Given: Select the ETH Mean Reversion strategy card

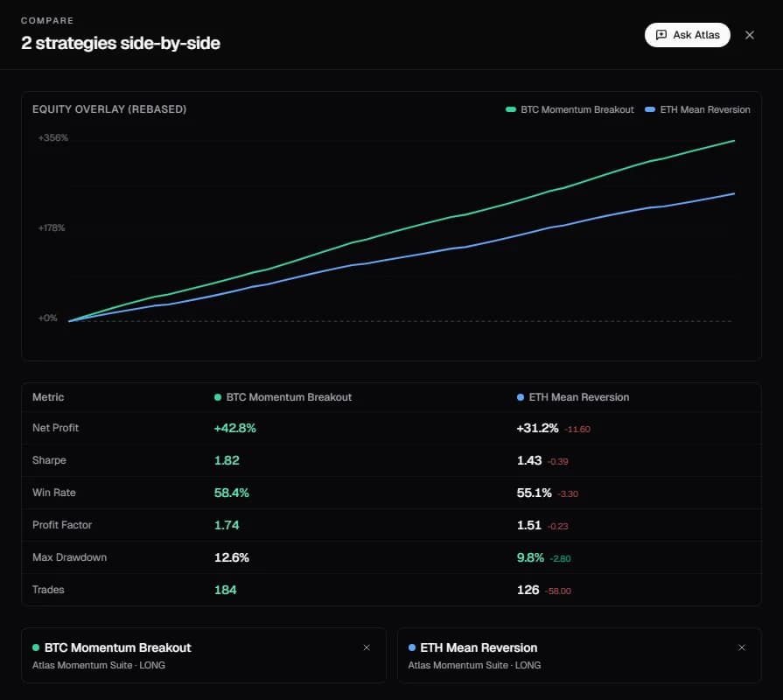Looking at the screenshot, I should pos(579,655).
